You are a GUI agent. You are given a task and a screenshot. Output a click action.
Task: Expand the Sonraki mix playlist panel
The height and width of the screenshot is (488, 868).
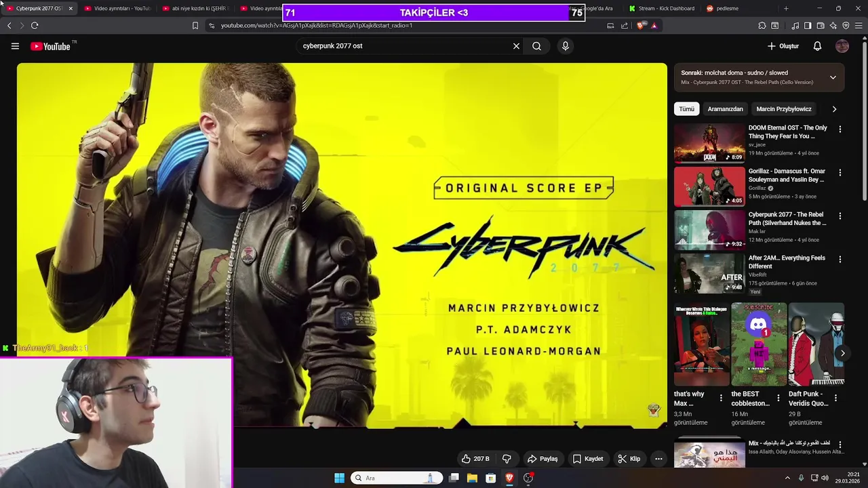pos(833,77)
